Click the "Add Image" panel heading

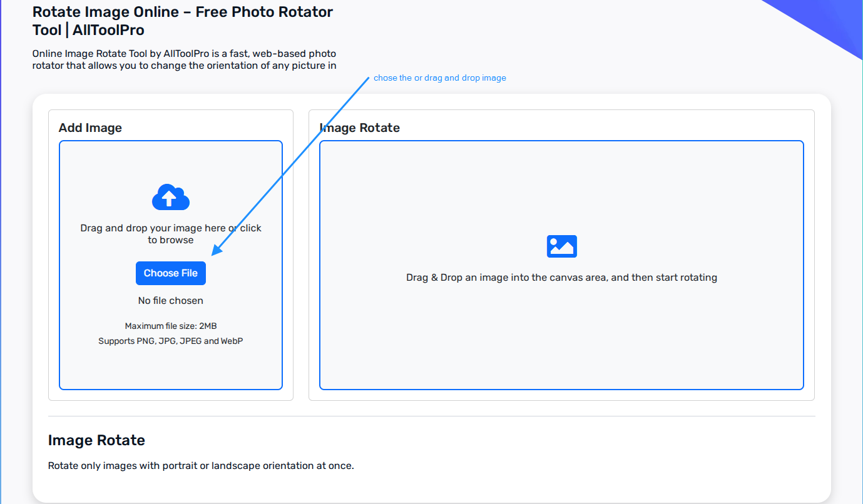[90, 128]
